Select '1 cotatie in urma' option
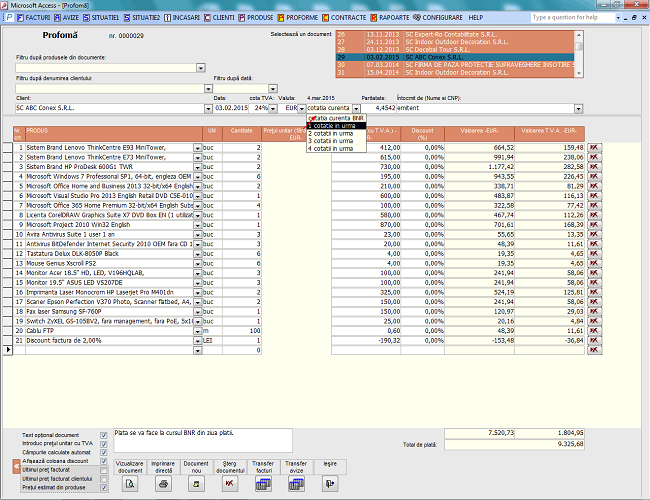Image resolution: width=650 pixels, height=500 pixels. coord(336,126)
